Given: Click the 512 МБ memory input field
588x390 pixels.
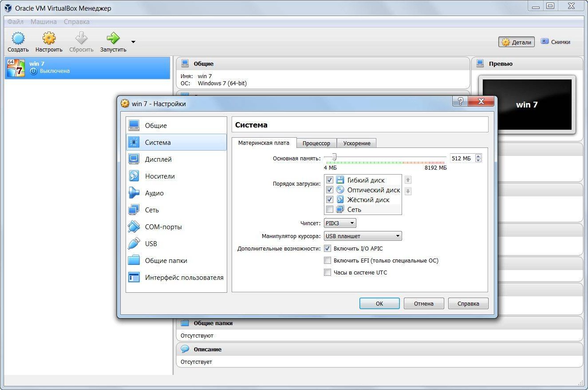Looking at the screenshot, I should point(462,158).
